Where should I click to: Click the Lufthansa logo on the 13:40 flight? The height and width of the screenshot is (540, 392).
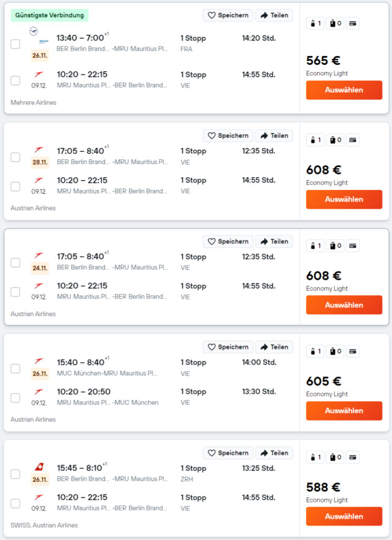point(34,31)
